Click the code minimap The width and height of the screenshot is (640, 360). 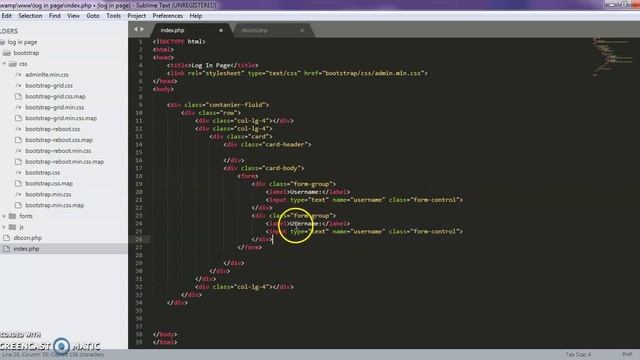612,56
